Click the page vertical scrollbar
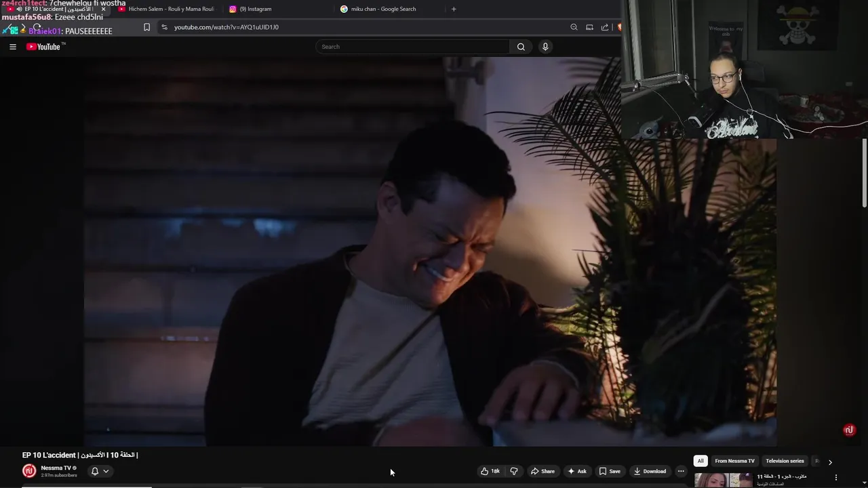The image size is (868, 488). tap(865, 173)
